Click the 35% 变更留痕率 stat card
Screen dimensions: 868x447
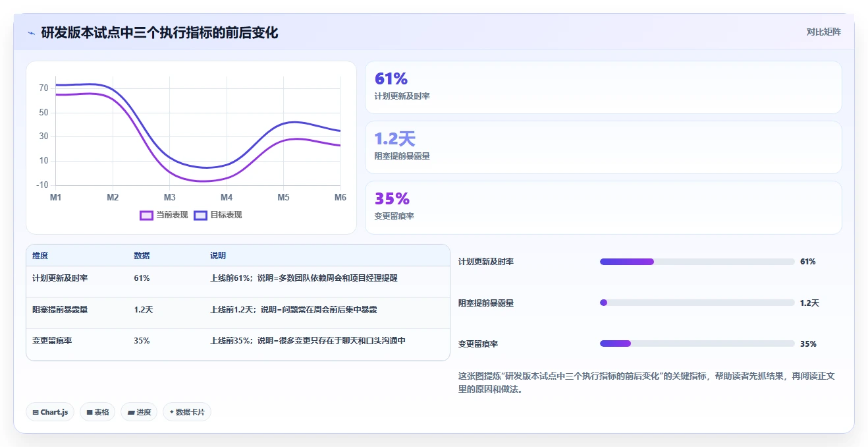pos(603,208)
